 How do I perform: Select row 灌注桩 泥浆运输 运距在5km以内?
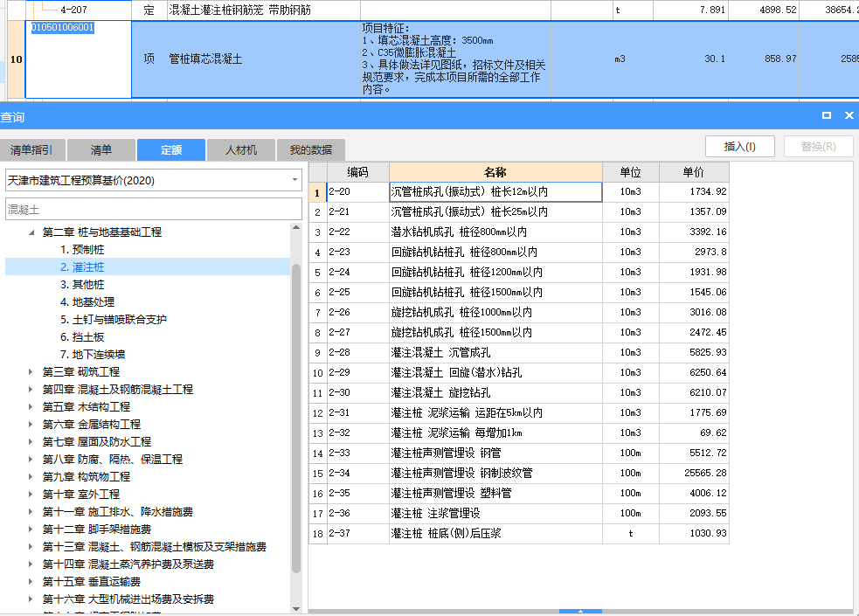519,413
